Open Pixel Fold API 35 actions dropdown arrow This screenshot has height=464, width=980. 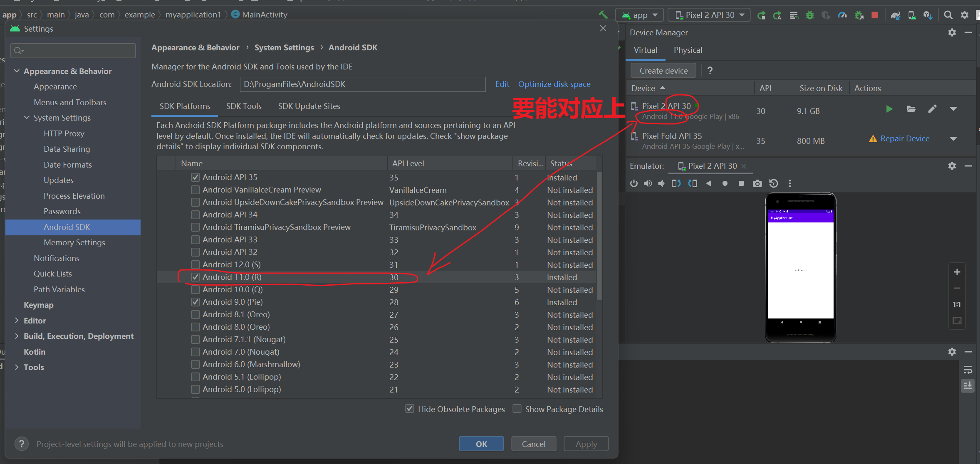953,139
